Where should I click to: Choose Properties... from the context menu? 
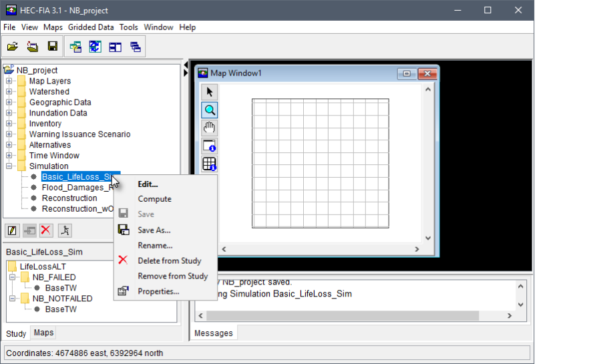(166, 292)
